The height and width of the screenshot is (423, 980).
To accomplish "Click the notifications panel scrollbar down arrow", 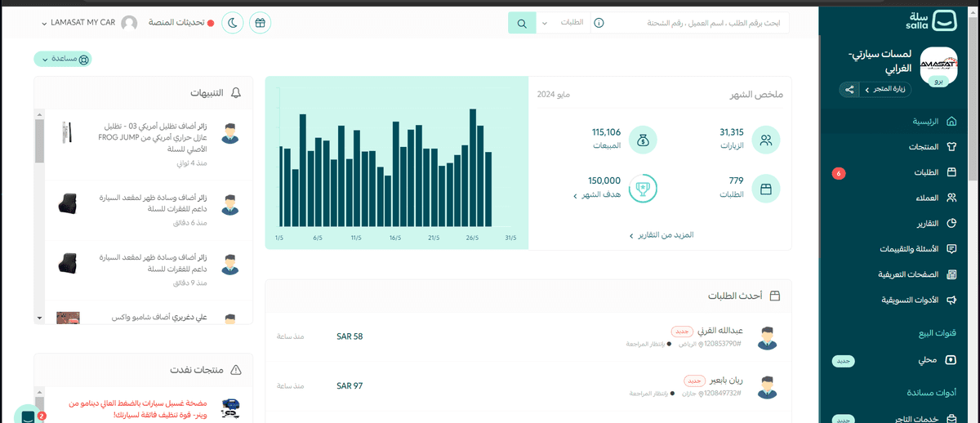I will pyautogui.click(x=38, y=317).
